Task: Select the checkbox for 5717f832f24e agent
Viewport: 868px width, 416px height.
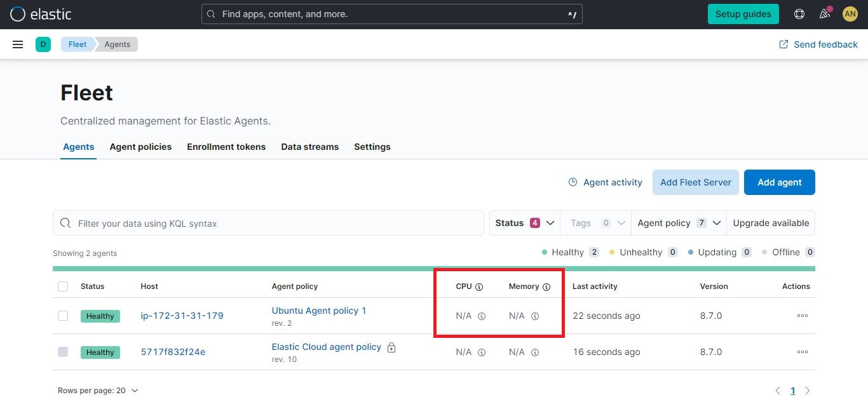Action: (x=63, y=352)
